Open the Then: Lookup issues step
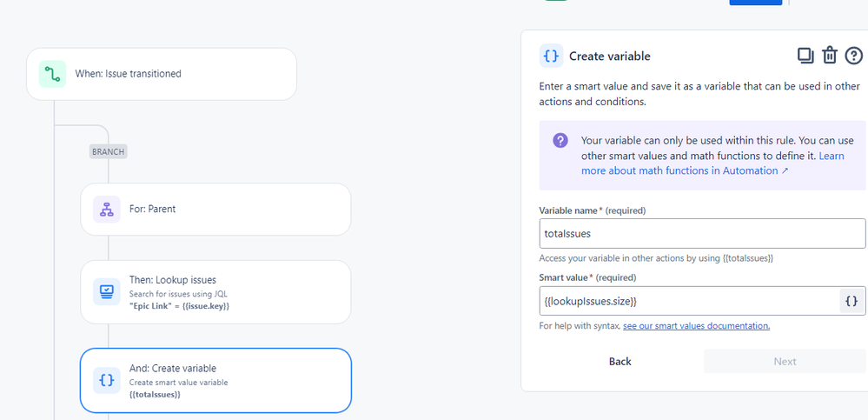This screenshot has height=420, width=868. (x=215, y=292)
